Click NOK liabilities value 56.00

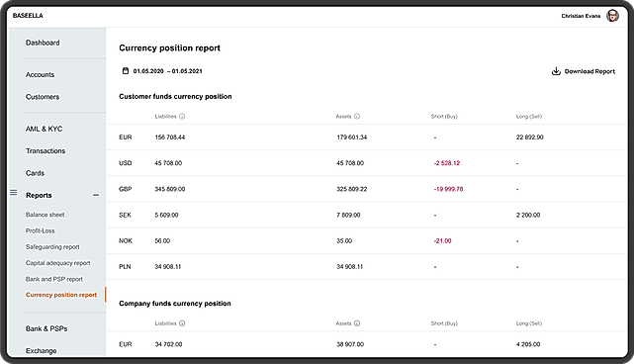(162, 241)
